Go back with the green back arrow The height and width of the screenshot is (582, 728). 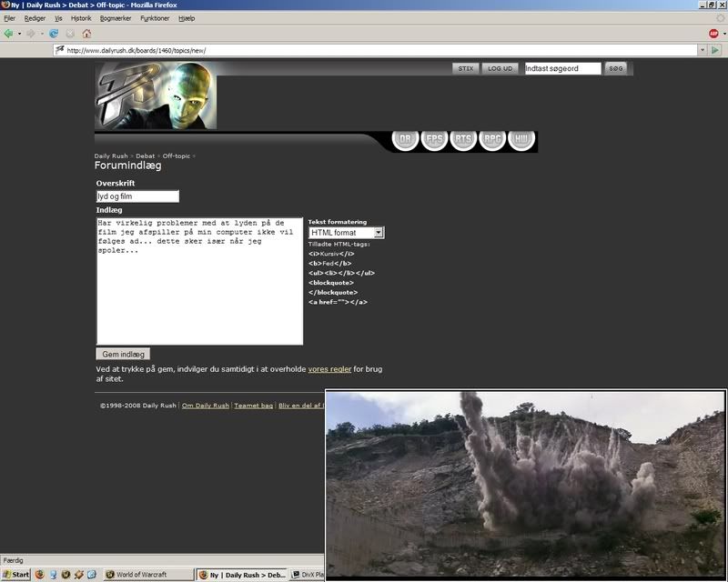[9, 34]
